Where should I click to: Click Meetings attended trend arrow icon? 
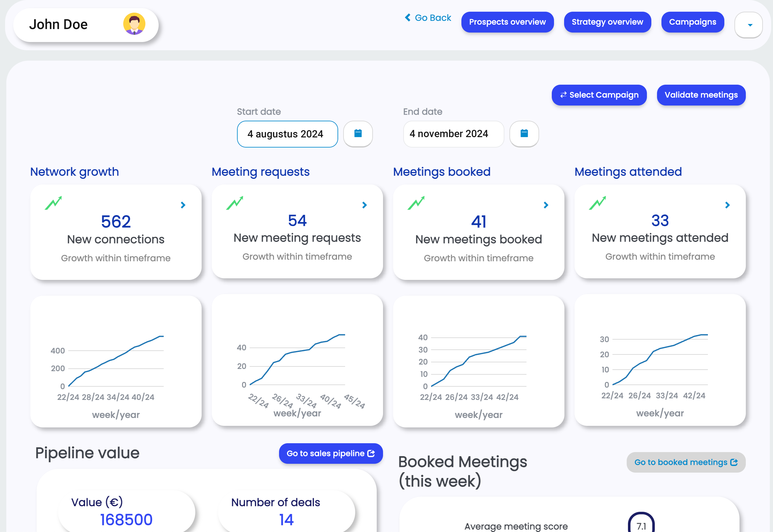pos(598,203)
